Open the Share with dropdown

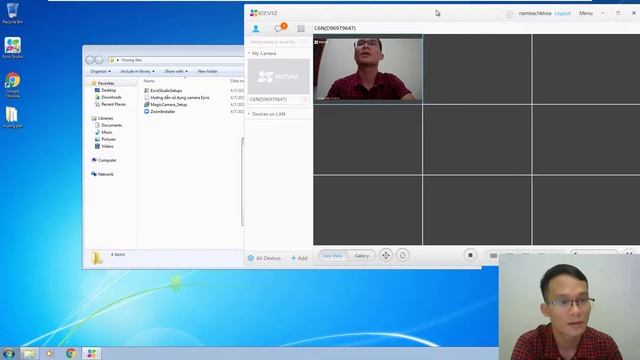point(176,71)
